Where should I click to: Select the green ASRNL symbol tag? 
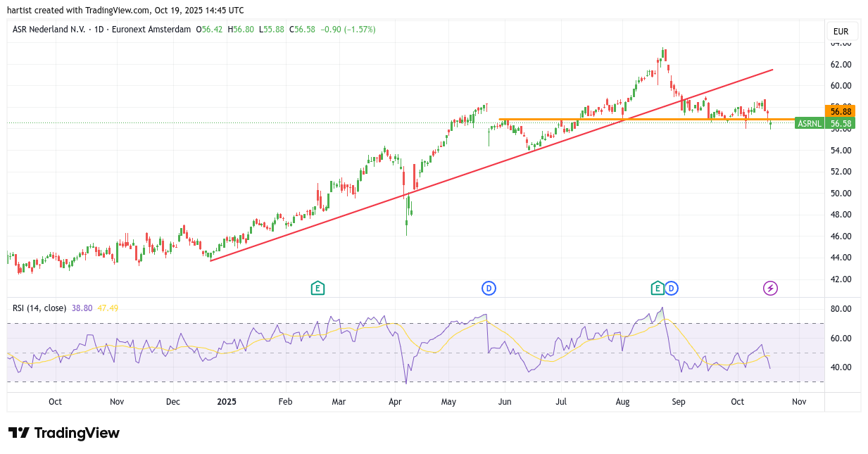pos(809,124)
